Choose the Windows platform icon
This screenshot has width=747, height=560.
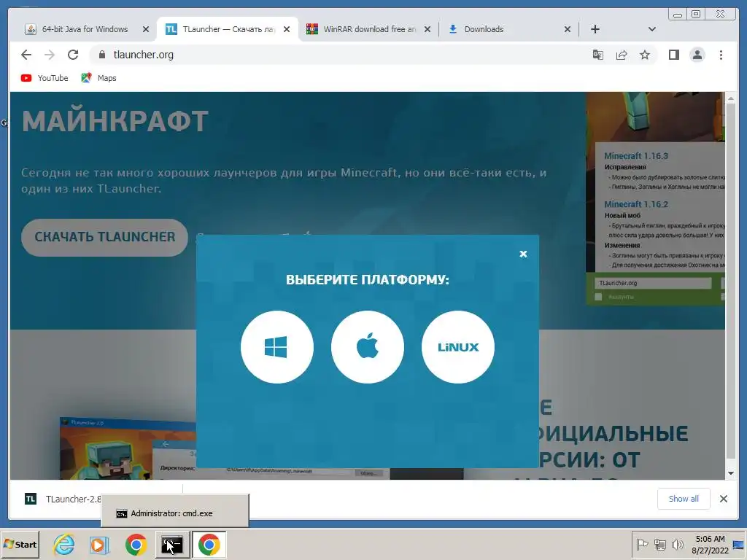(276, 346)
